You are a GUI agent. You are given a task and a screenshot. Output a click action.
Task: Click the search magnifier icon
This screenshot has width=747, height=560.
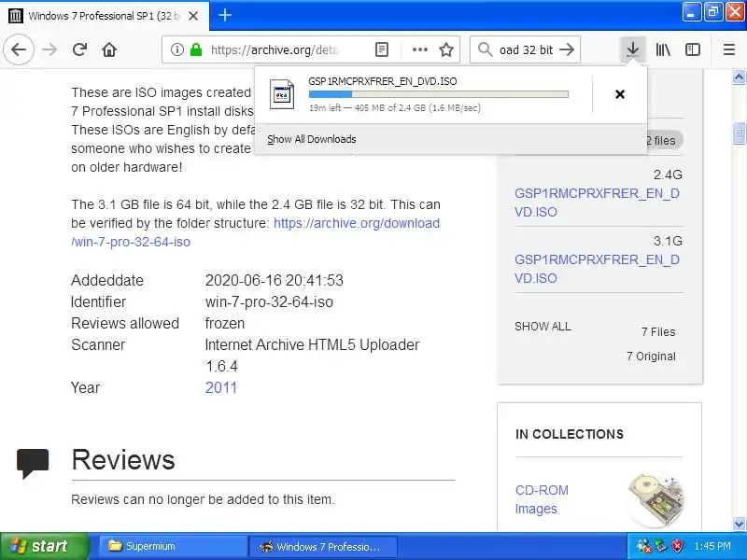click(x=485, y=49)
